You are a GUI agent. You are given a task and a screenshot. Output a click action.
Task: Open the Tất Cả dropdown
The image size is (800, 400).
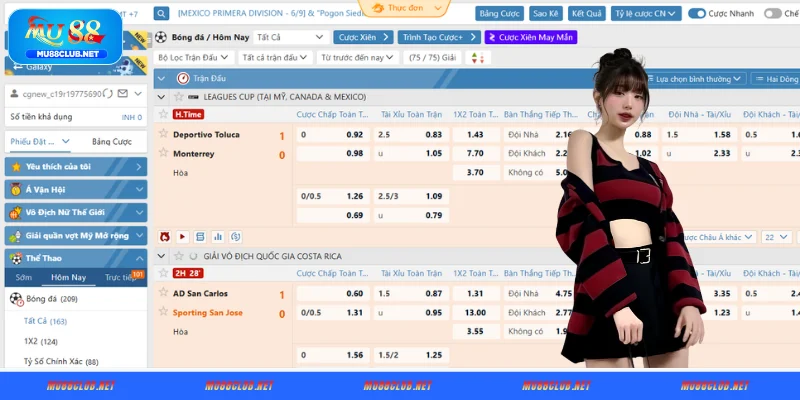291,37
